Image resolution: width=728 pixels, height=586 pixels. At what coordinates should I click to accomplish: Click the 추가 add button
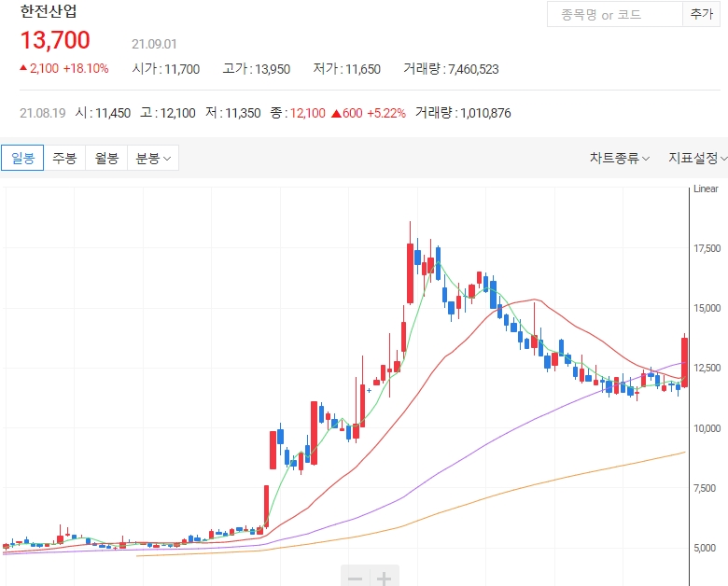click(702, 14)
